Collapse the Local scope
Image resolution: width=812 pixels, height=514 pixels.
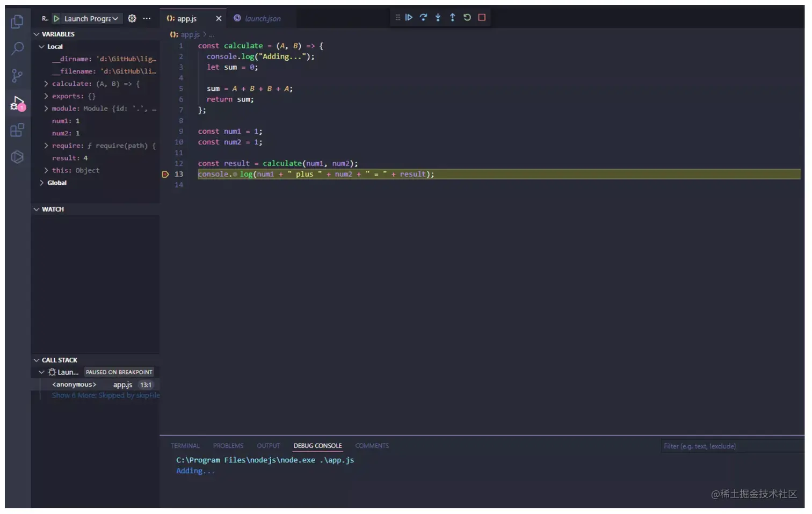coord(41,47)
